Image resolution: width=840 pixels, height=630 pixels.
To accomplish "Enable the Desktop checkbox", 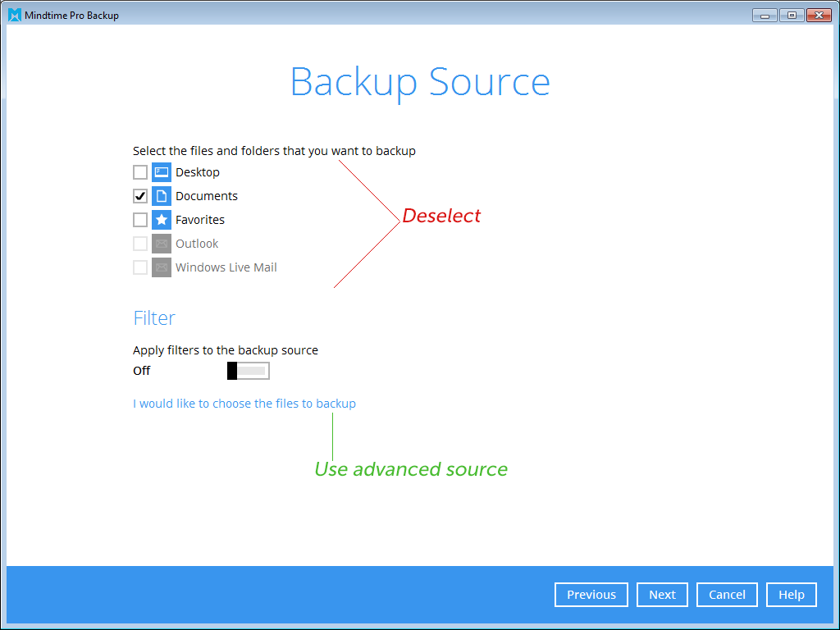I will click(140, 172).
